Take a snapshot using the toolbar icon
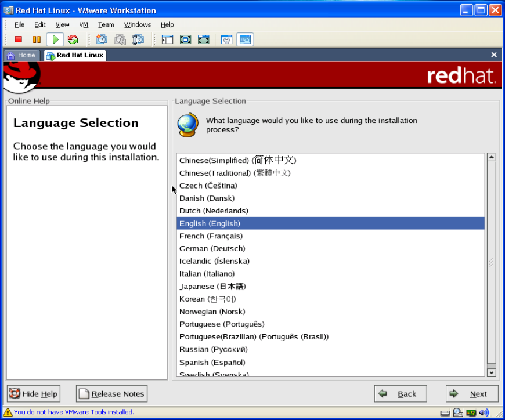505x420 pixels. 102,39
